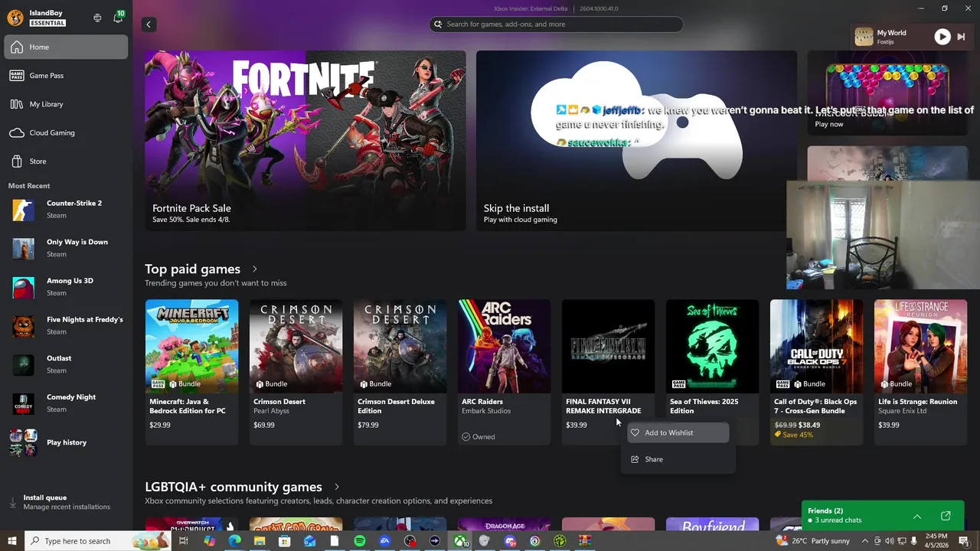The height and width of the screenshot is (551, 980).
Task: Open Among Us 3D recent game
Action: click(x=66, y=287)
